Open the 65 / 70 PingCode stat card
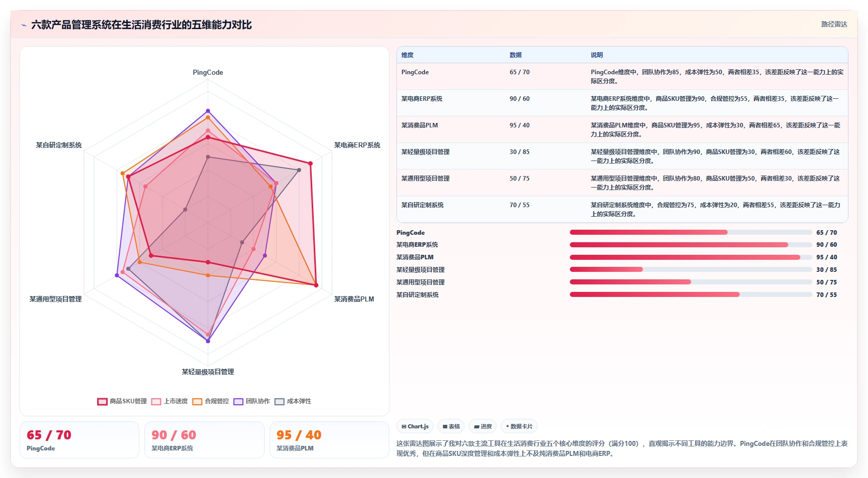Image resolution: width=868 pixels, height=478 pixels. [79, 440]
